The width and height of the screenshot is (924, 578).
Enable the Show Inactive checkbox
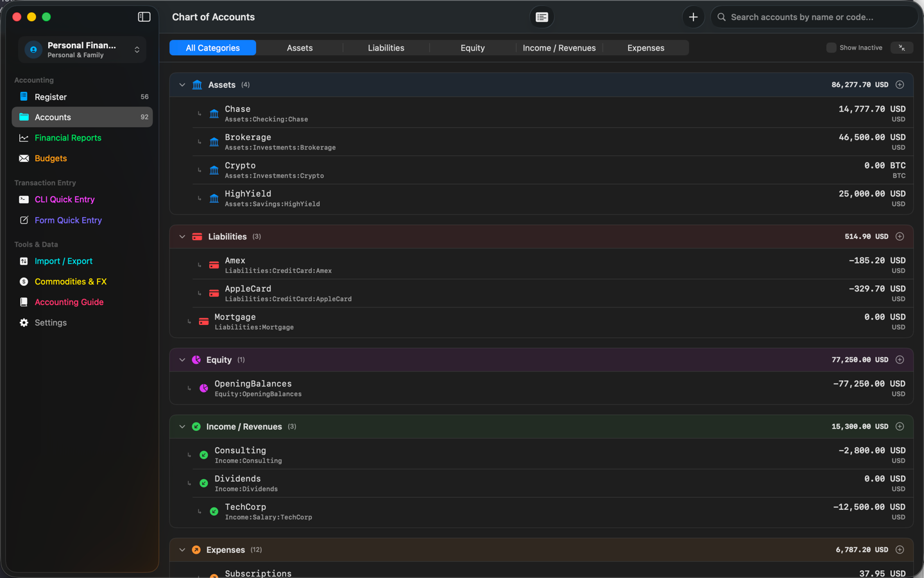[x=831, y=48]
